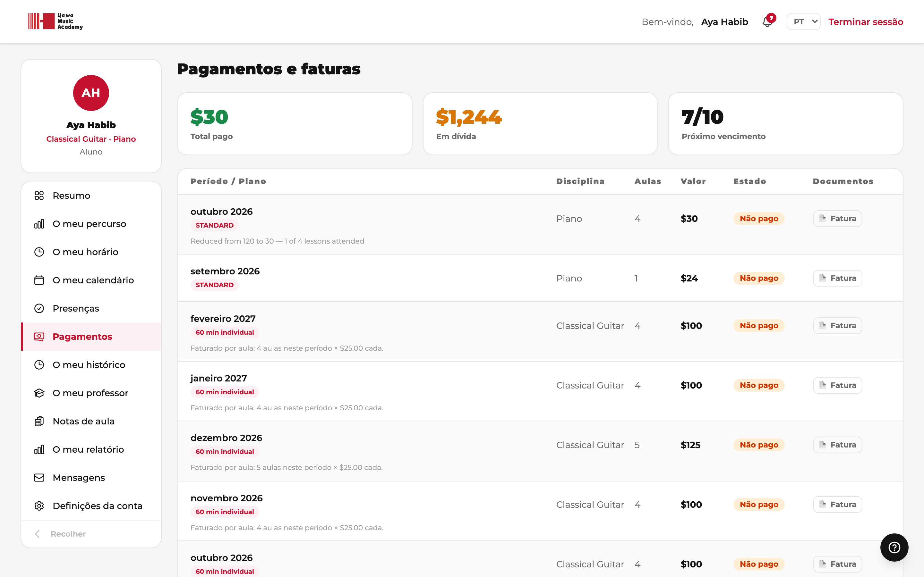Open the notifications bell icon
Image resolution: width=924 pixels, height=577 pixels.
click(x=767, y=22)
